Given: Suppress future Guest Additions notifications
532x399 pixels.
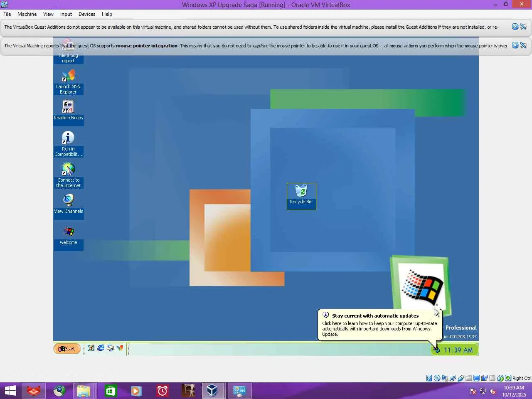Looking at the screenshot, I should click(x=523, y=27).
